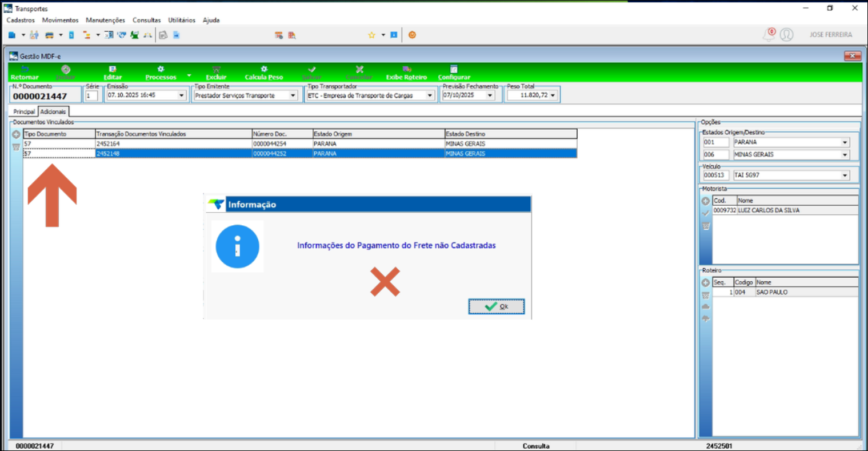
Task: Open the notification bell icon
Action: pyautogui.click(x=769, y=35)
